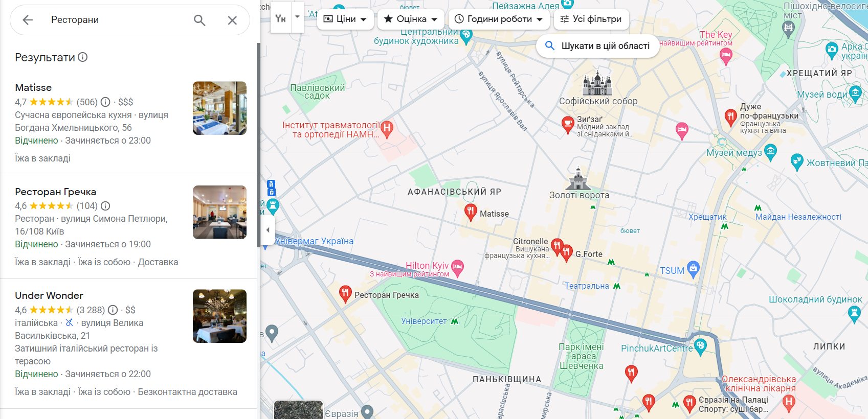Open the Ун language selector dropdown arrow
This screenshot has height=419, width=868.
(297, 17)
